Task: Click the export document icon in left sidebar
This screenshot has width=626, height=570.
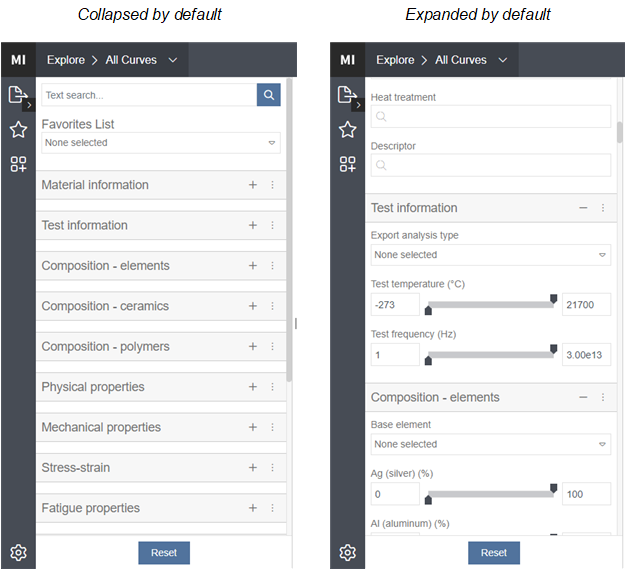Action: 17,95
